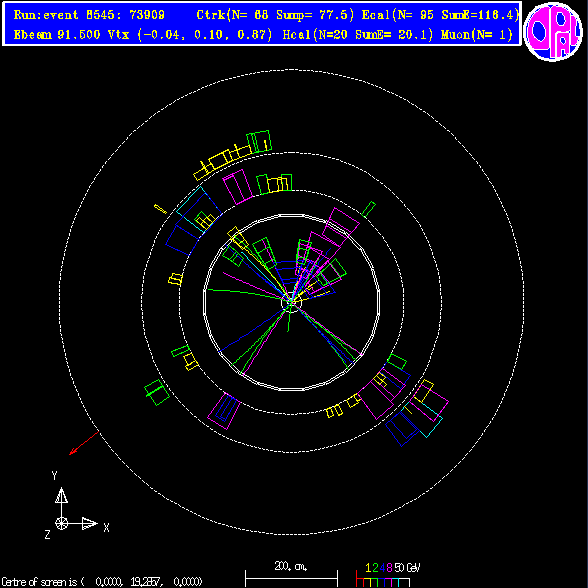
Task: Click the interaction vertex at the detector center
Action: click(291, 301)
